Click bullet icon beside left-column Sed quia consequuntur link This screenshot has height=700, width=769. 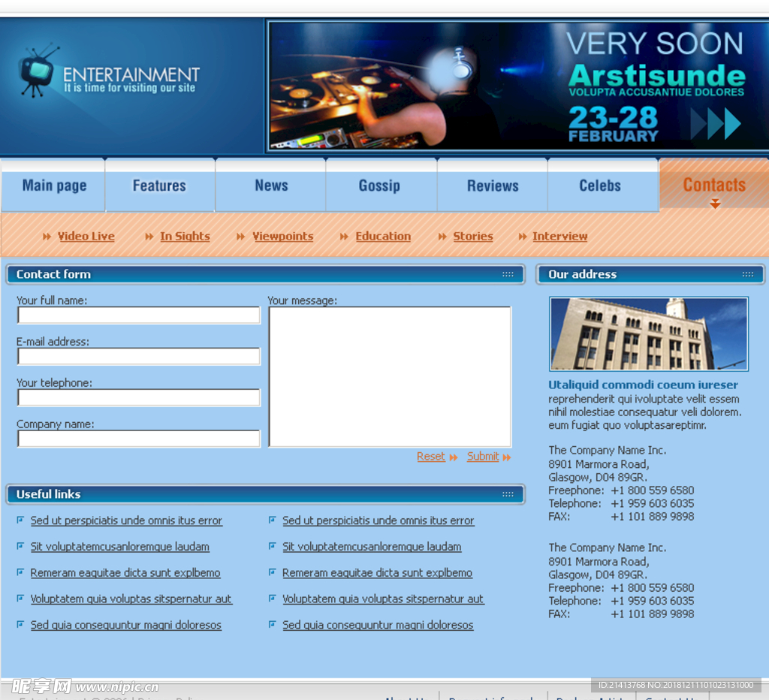click(x=20, y=624)
